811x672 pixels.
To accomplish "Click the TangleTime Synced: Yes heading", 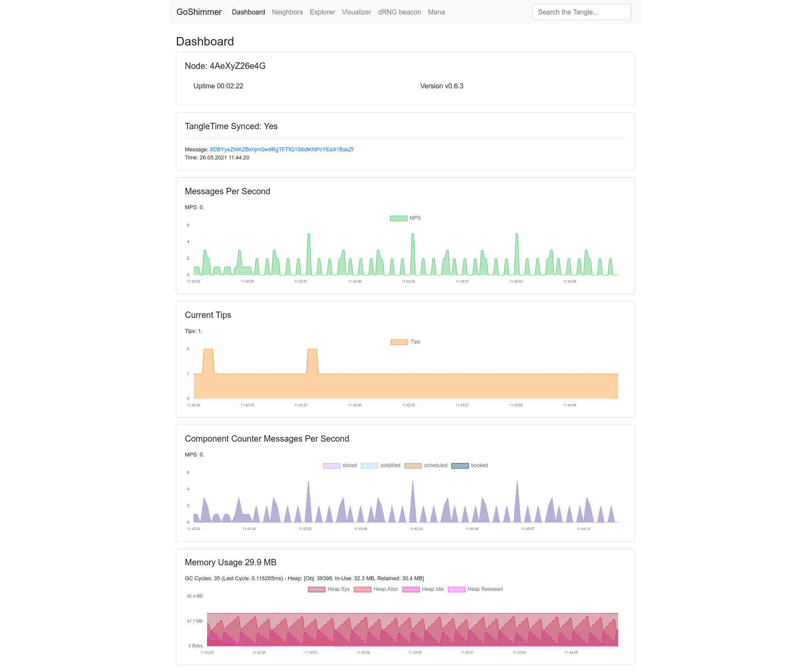I will [x=231, y=126].
